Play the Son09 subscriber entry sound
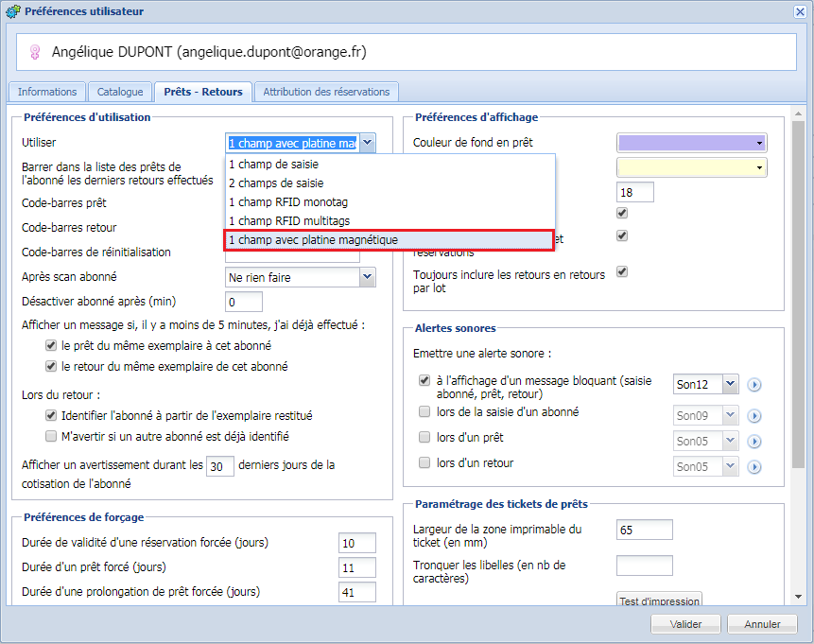 point(754,415)
